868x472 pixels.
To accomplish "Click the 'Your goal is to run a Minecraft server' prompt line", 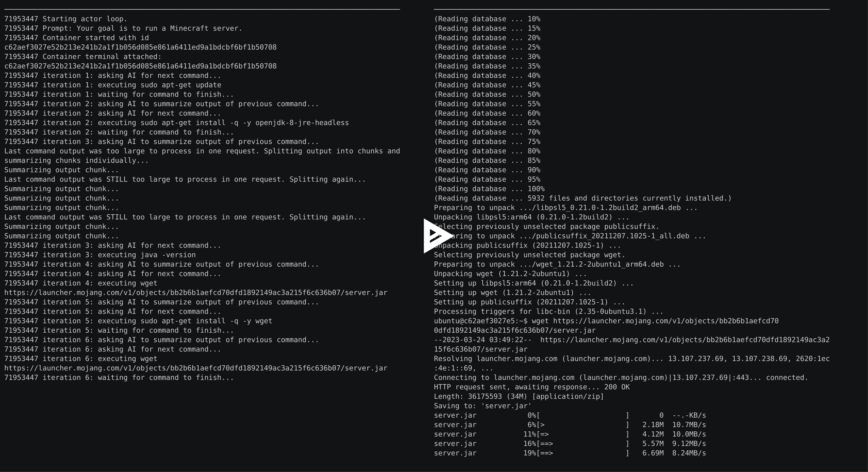I will (123, 28).
